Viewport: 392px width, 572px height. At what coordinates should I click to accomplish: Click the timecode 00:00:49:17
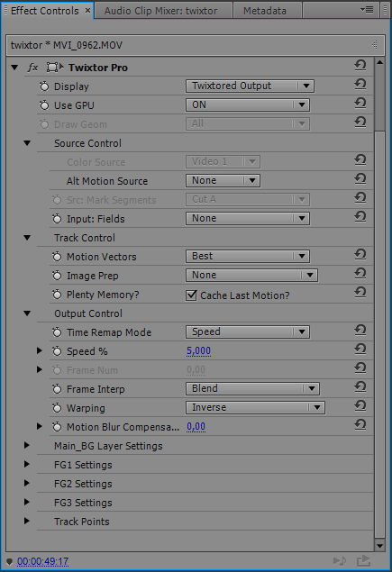(42, 561)
